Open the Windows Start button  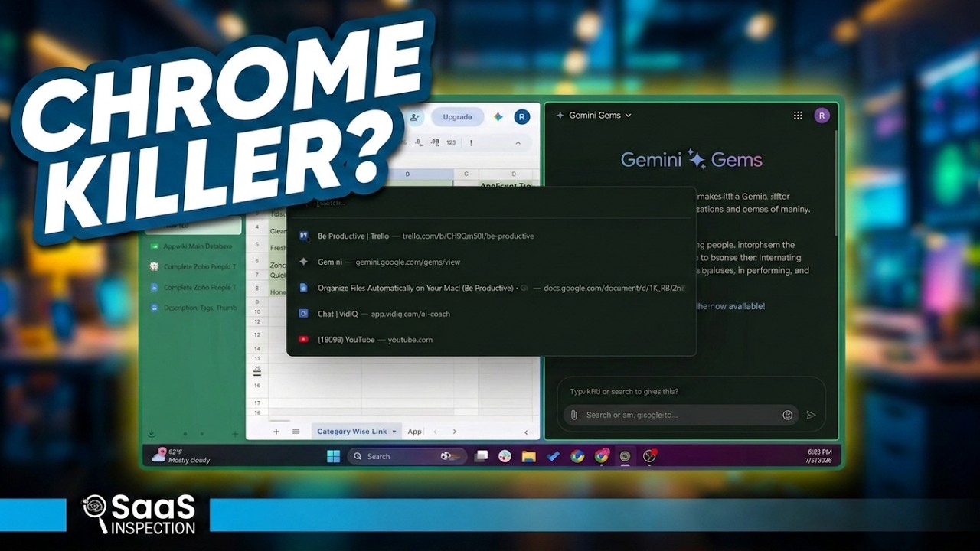coord(334,456)
